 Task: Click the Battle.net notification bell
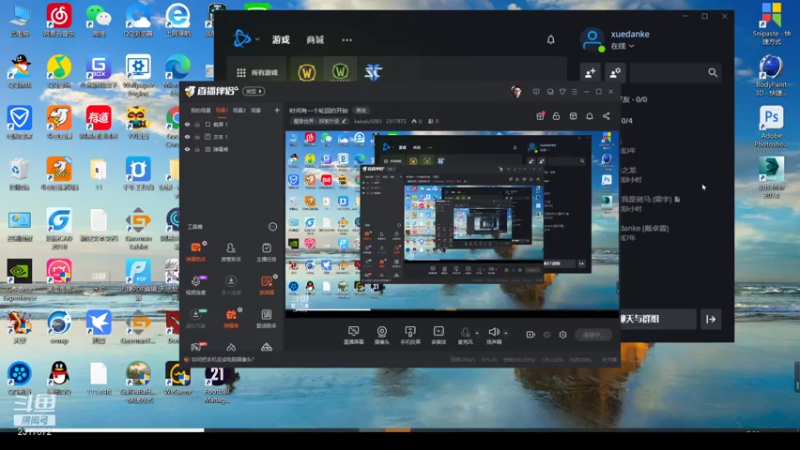click(551, 40)
